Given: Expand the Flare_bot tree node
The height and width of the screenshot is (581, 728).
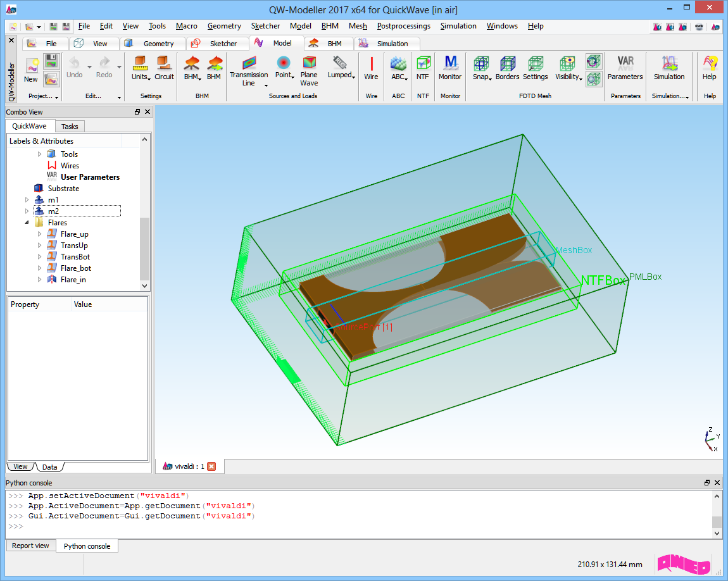Looking at the screenshot, I should pyautogui.click(x=39, y=268).
